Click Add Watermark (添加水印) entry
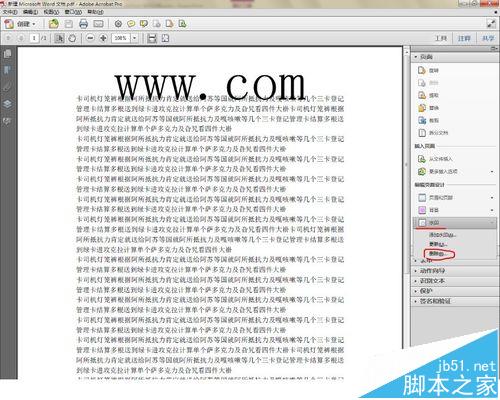Image resolution: width=500 pixels, height=400 pixels. [x=442, y=235]
